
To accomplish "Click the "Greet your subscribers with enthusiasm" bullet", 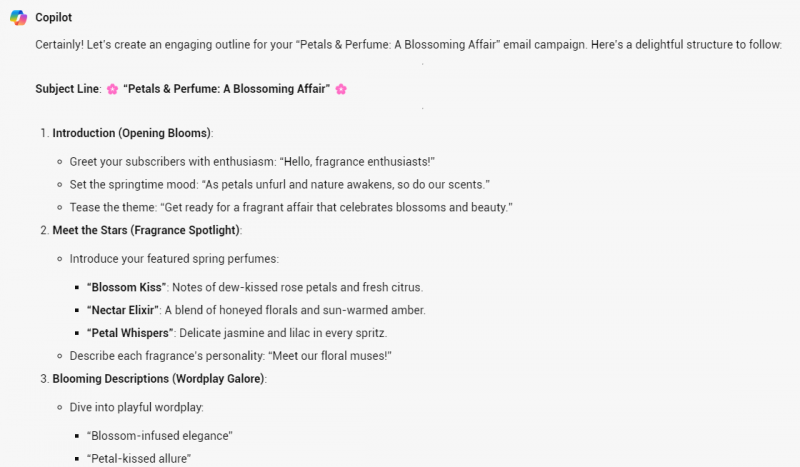I will [x=252, y=162].
